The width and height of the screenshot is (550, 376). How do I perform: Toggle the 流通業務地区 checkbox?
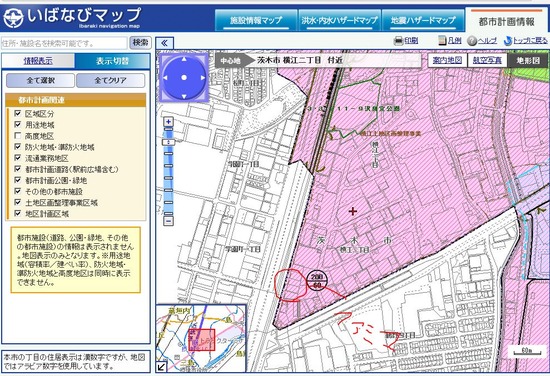coord(18,158)
